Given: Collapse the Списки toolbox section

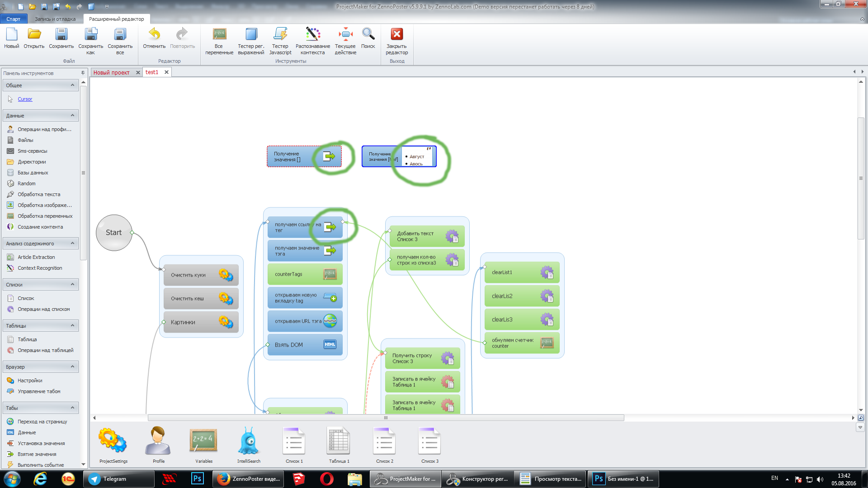Looking at the screenshot, I should click(72, 284).
